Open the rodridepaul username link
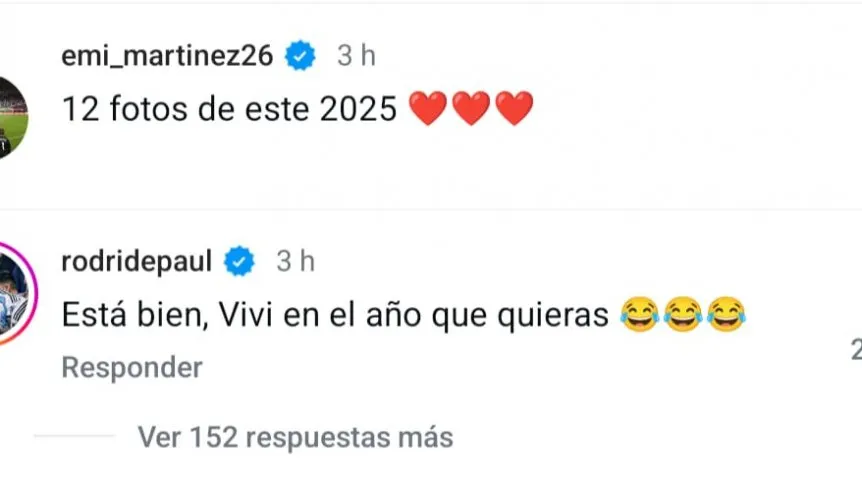The width and height of the screenshot is (862, 485). click(136, 262)
